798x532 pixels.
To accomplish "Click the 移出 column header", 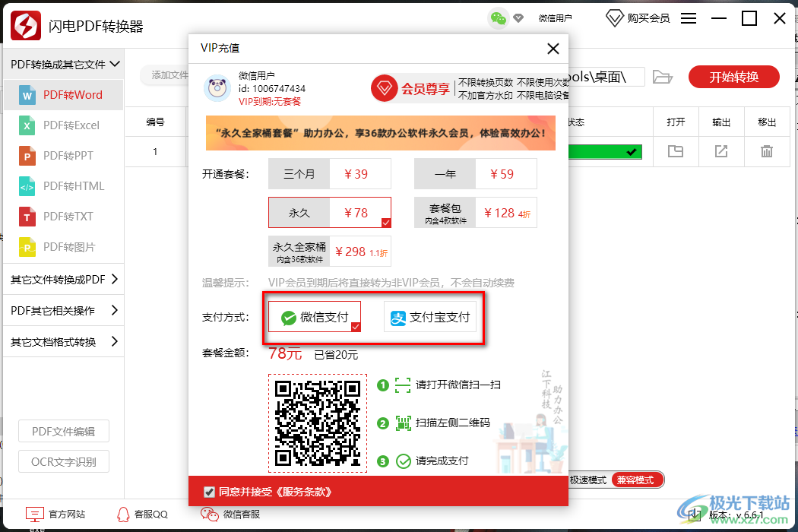I will [767, 122].
